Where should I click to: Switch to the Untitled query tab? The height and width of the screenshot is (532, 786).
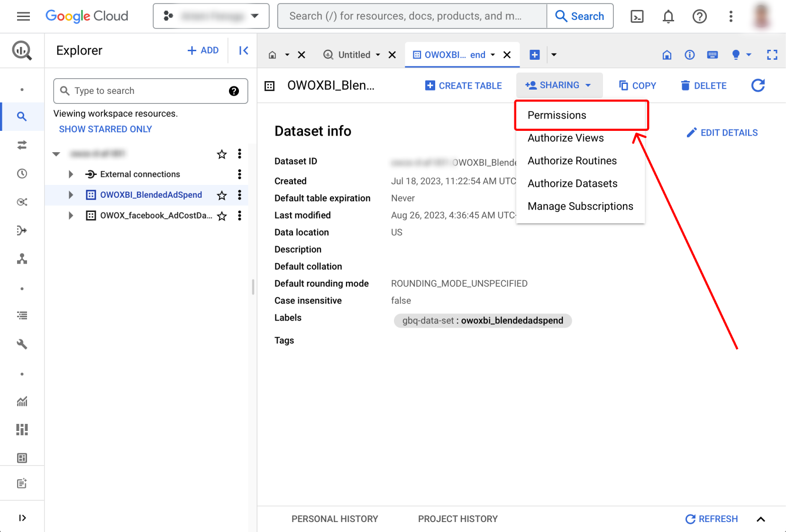[x=354, y=55]
